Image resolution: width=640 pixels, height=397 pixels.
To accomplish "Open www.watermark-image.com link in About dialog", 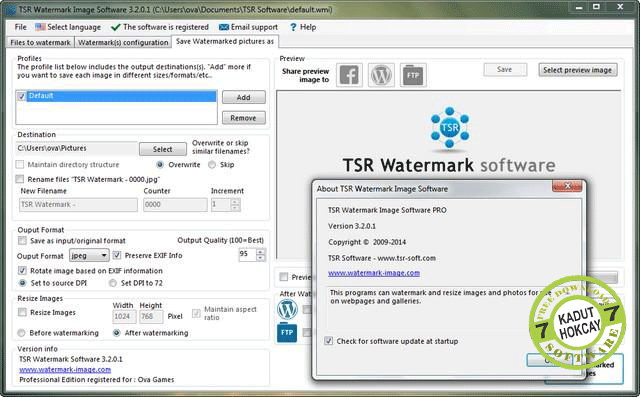I will coord(374,273).
